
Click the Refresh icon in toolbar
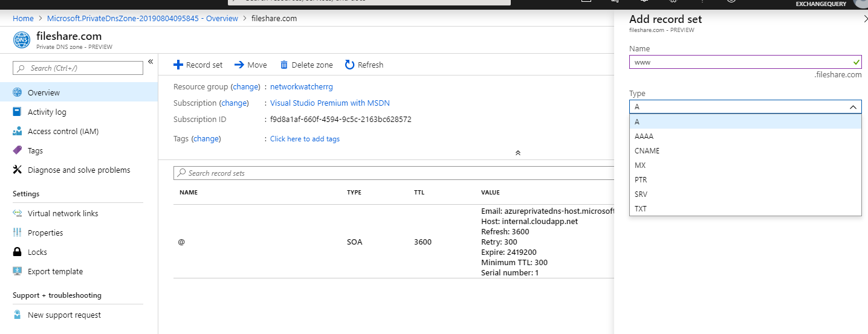[x=349, y=65]
